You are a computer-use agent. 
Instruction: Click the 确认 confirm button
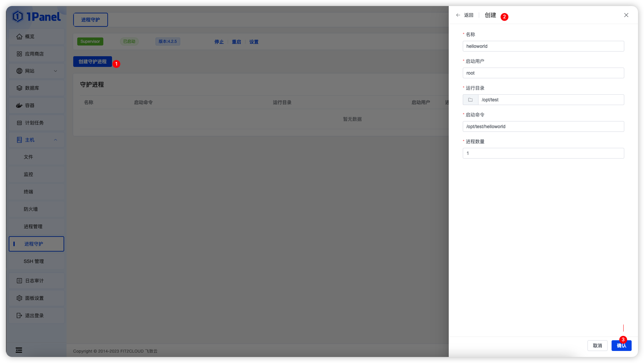[621, 345]
